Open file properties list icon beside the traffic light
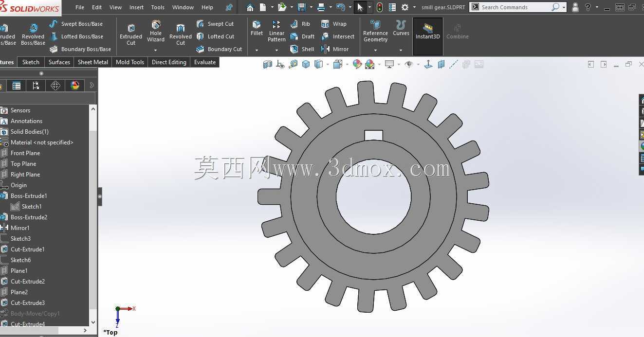 pyautogui.click(x=392, y=7)
